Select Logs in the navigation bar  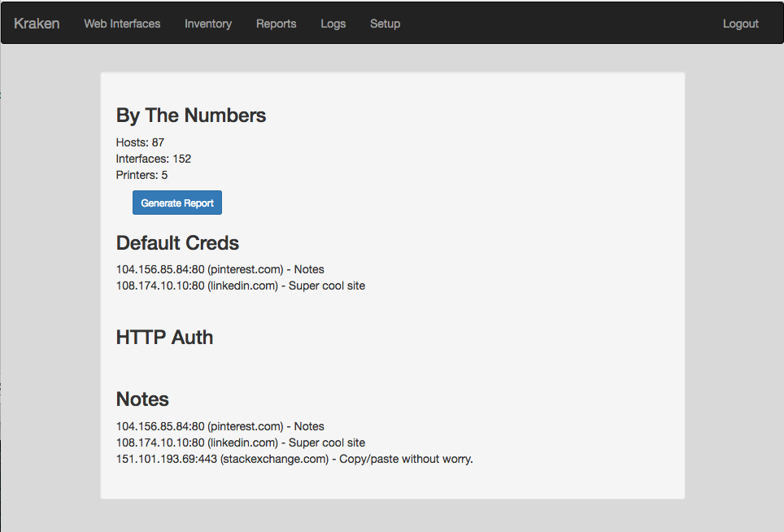(x=333, y=24)
